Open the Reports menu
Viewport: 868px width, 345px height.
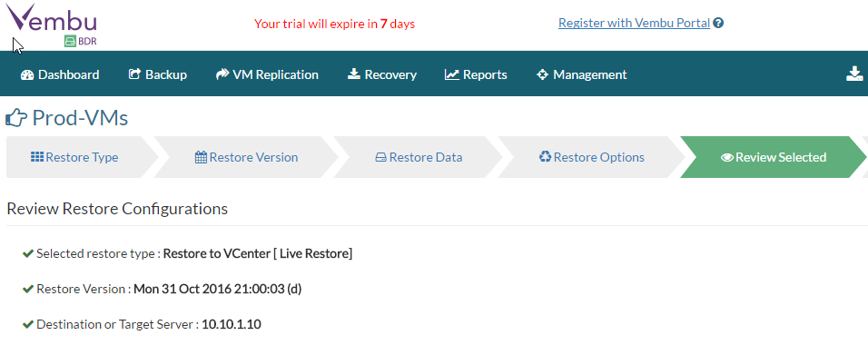[476, 74]
